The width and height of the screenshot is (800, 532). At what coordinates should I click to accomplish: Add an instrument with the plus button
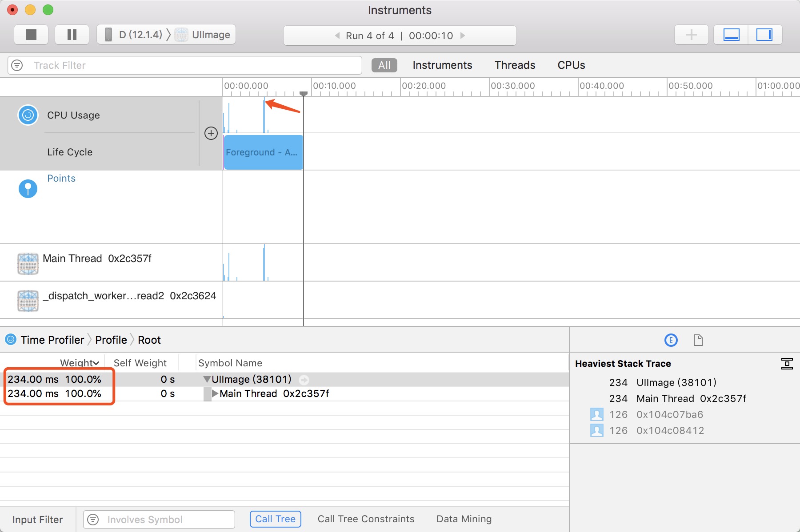click(x=691, y=35)
